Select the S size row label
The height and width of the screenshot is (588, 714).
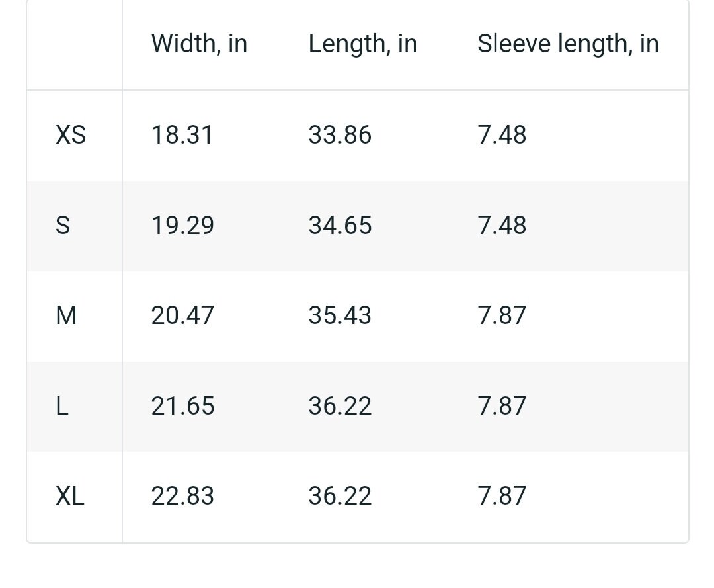[63, 226]
